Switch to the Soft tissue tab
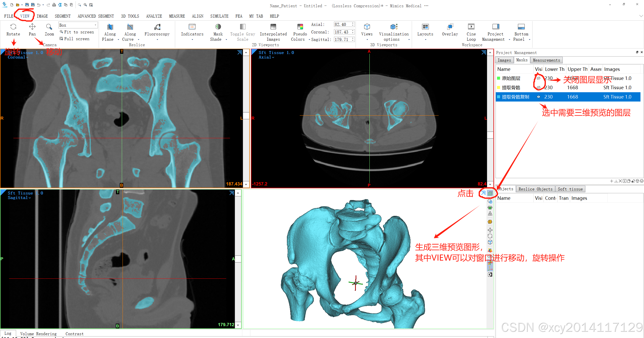 [x=570, y=189]
